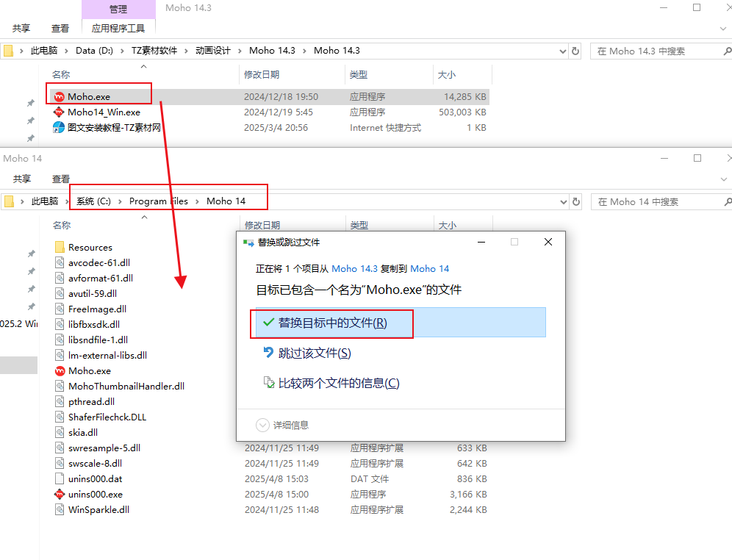
Task: Click the libfbxsdk.dll file icon
Action: [60, 324]
